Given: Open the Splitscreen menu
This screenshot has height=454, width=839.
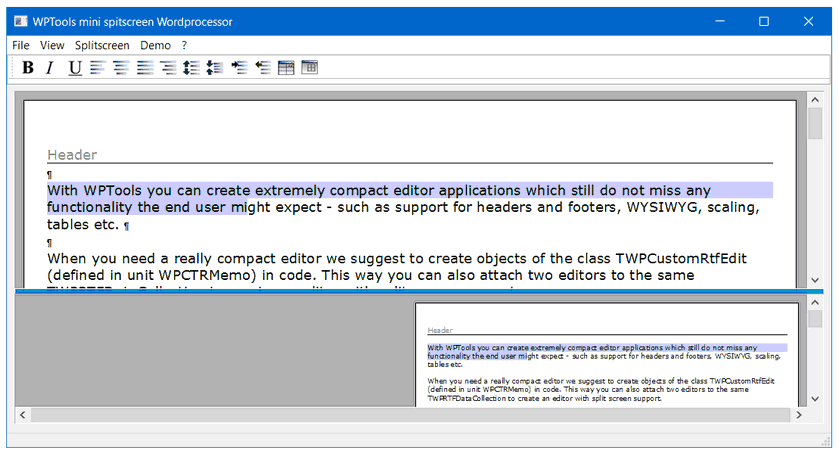Looking at the screenshot, I should pyautogui.click(x=102, y=45).
